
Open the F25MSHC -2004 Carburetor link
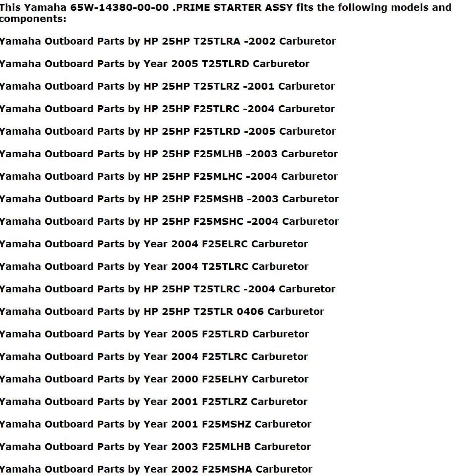pyautogui.click(x=169, y=221)
